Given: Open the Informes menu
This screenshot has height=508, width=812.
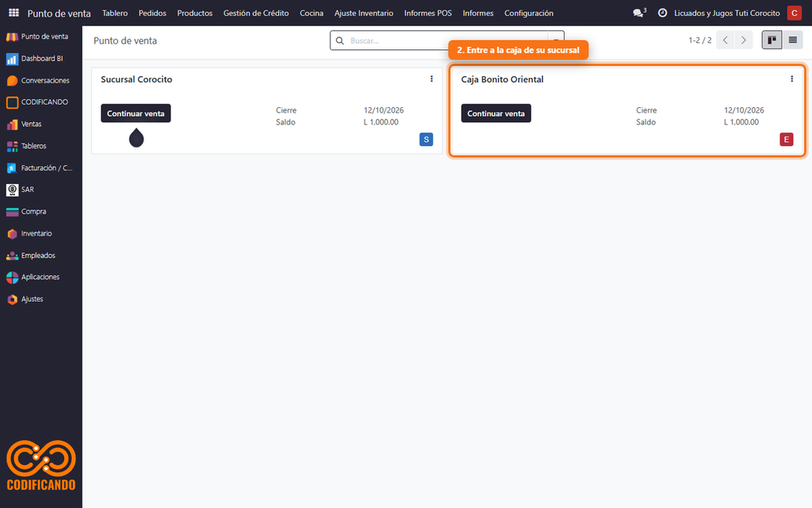Looking at the screenshot, I should click(x=478, y=13).
